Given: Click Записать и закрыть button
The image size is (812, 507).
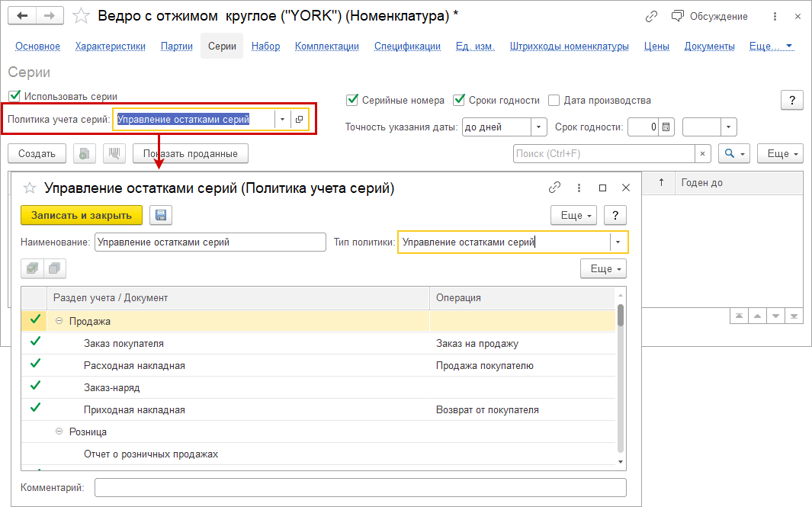Looking at the screenshot, I should point(82,216).
